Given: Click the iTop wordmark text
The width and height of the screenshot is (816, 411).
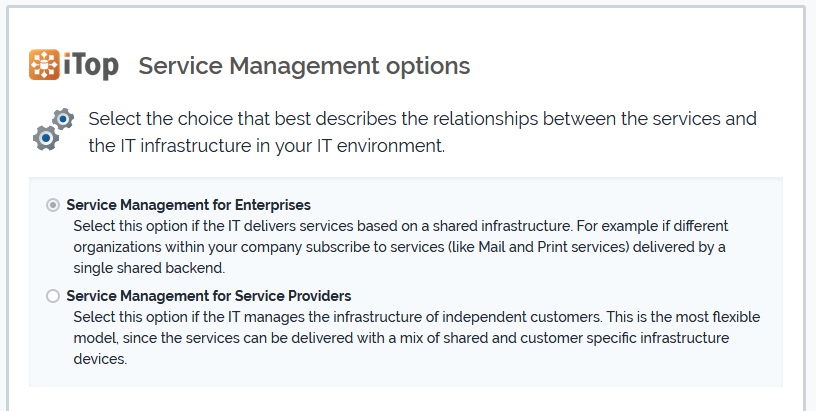Looking at the screenshot, I should pyautogui.click(x=91, y=66).
